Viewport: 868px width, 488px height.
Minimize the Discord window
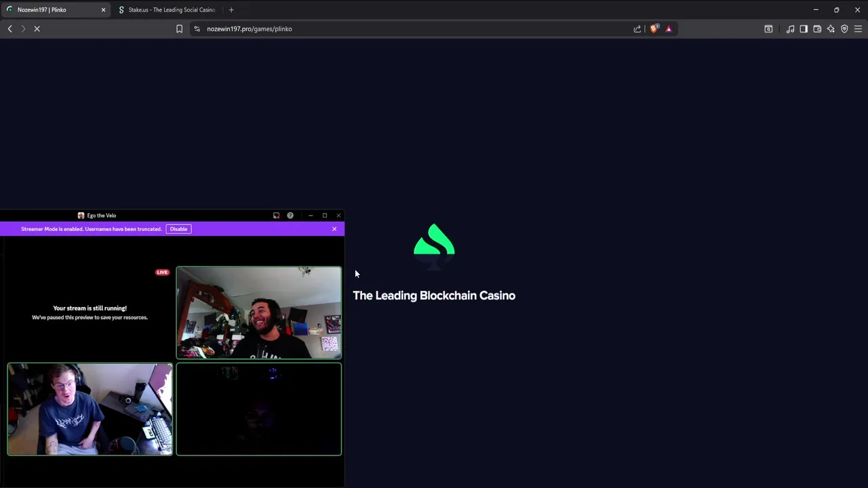click(311, 216)
